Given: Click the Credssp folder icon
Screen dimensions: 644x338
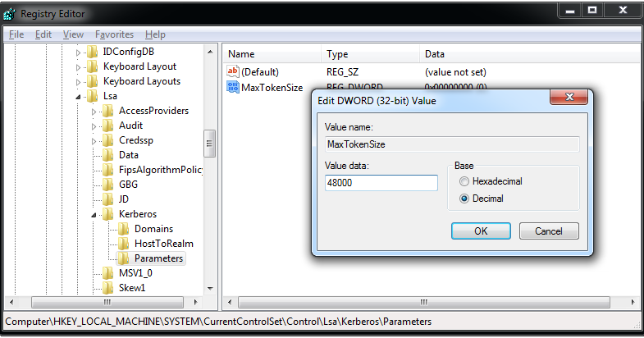Looking at the screenshot, I should point(108,140).
